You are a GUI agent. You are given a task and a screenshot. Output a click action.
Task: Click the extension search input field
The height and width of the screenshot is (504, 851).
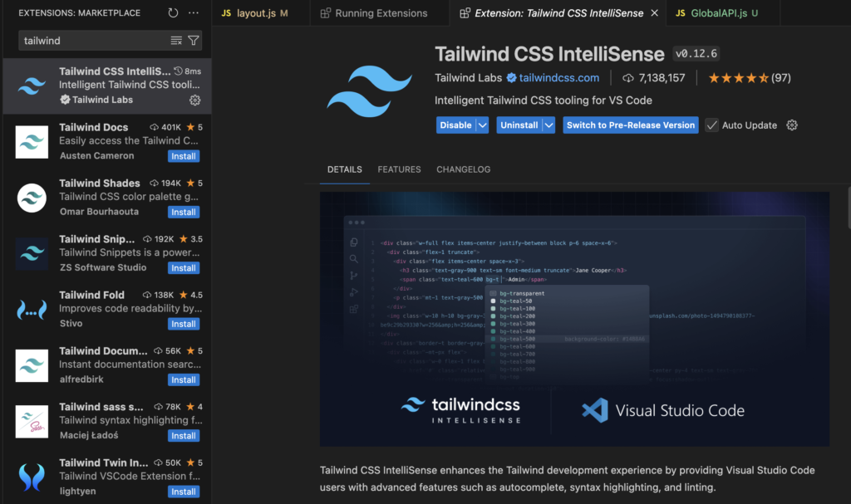93,41
